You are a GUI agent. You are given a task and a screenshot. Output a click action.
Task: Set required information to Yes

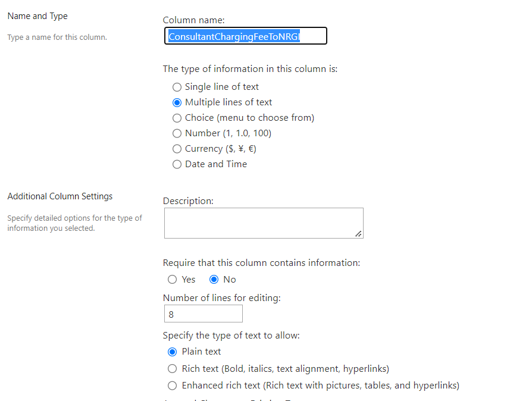172,280
